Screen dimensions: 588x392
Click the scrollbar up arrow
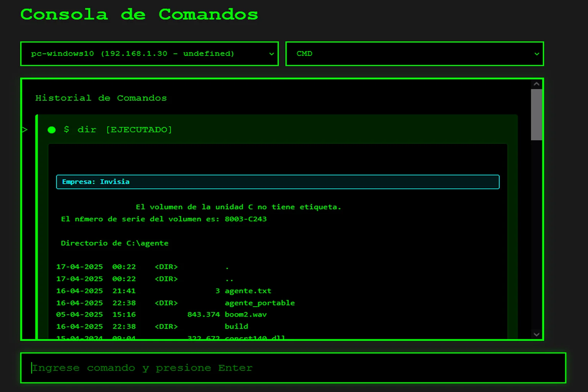tap(536, 83)
